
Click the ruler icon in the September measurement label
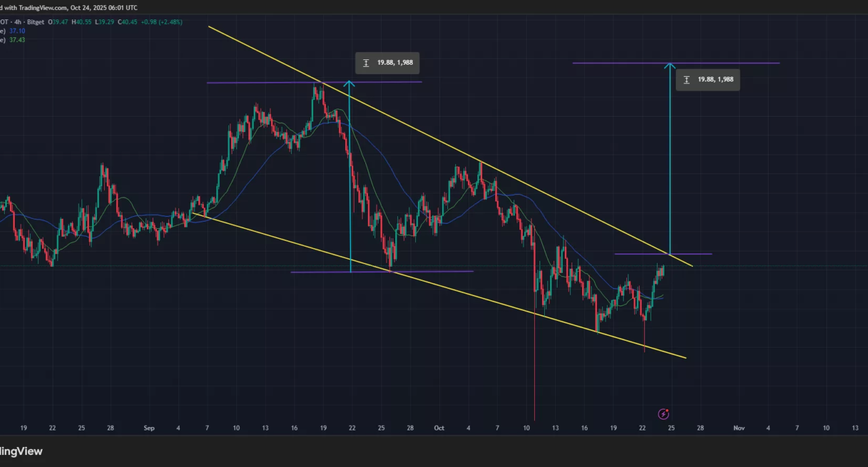(x=366, y=63)
